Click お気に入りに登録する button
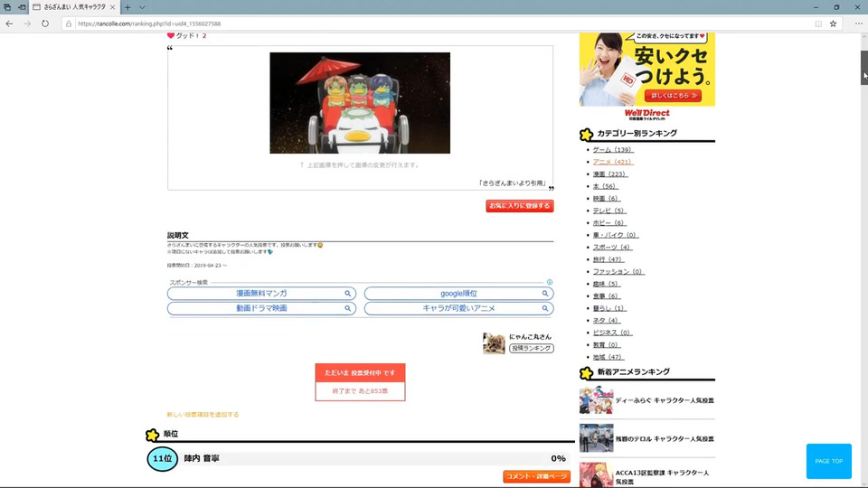Screen dimensions: 868x488 (519, 206)
